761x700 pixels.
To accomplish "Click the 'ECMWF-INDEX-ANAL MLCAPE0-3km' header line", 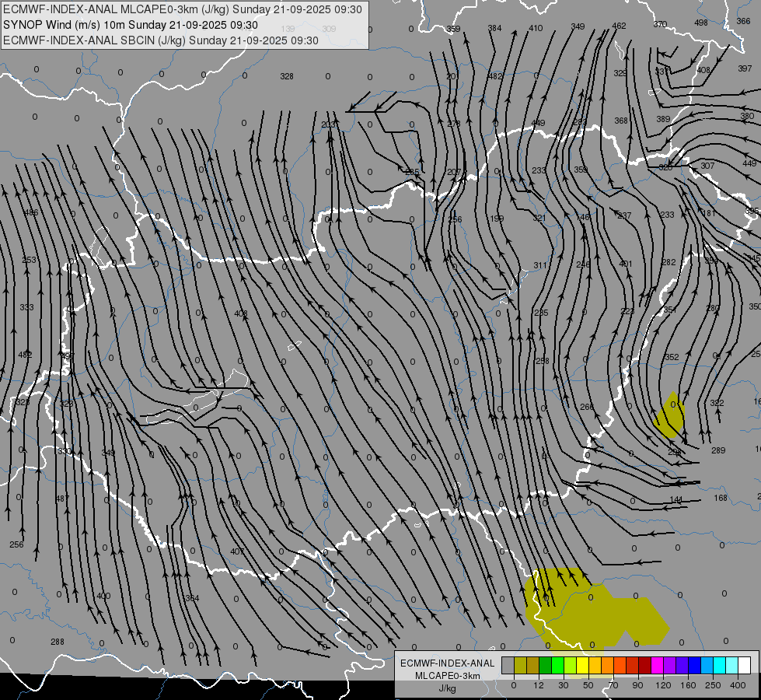I will coord(183,9).
